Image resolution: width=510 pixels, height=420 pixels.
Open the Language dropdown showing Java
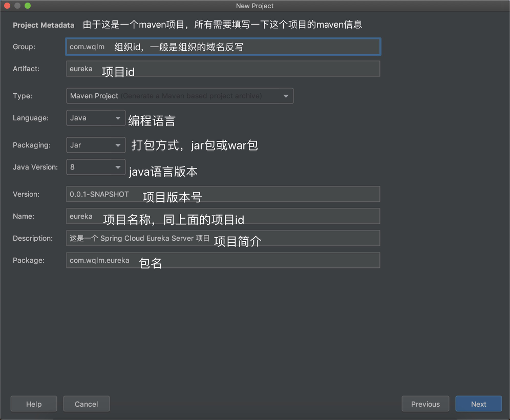coord(96,118)
